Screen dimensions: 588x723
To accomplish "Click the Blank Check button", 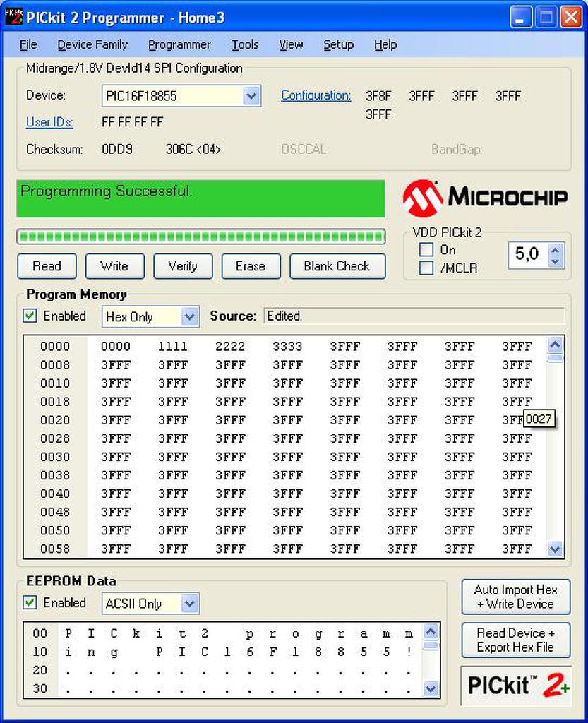I will (337, 266).
